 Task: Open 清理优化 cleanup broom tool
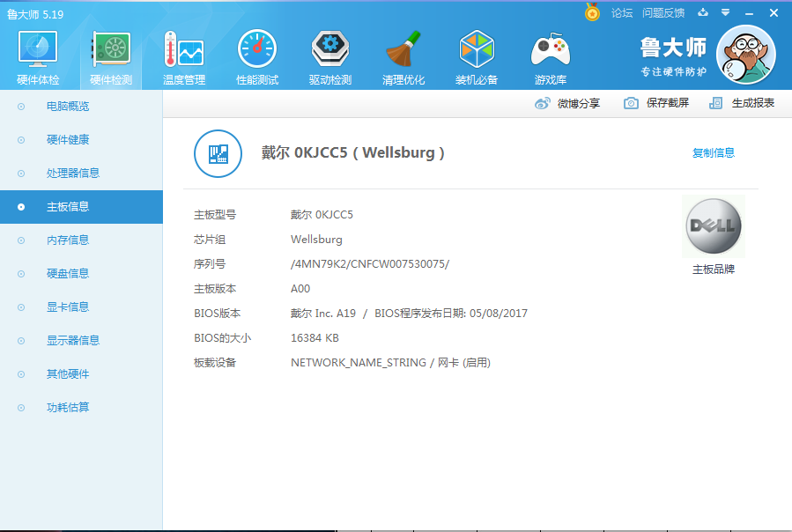pyautogui.click(x=403, y=49)
